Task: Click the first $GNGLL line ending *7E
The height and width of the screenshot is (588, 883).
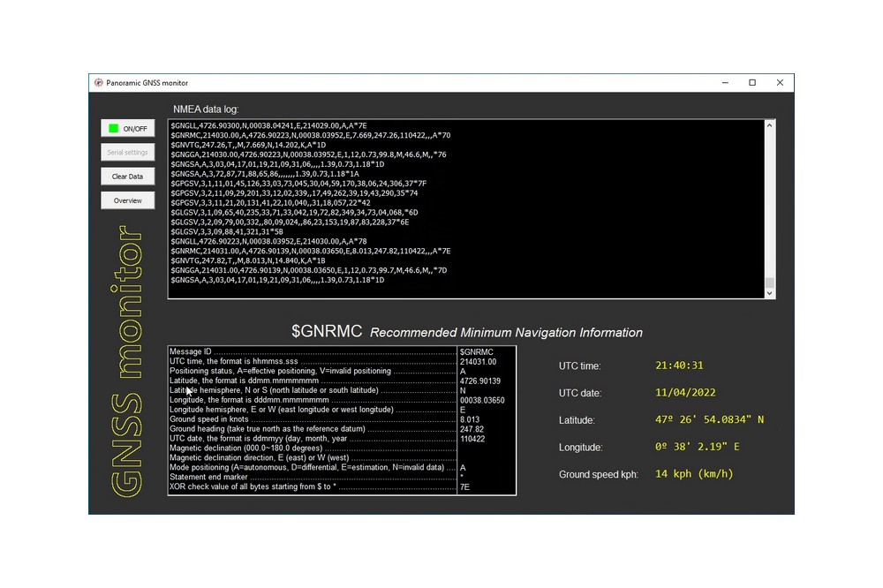Action: (x=269, y=125)
